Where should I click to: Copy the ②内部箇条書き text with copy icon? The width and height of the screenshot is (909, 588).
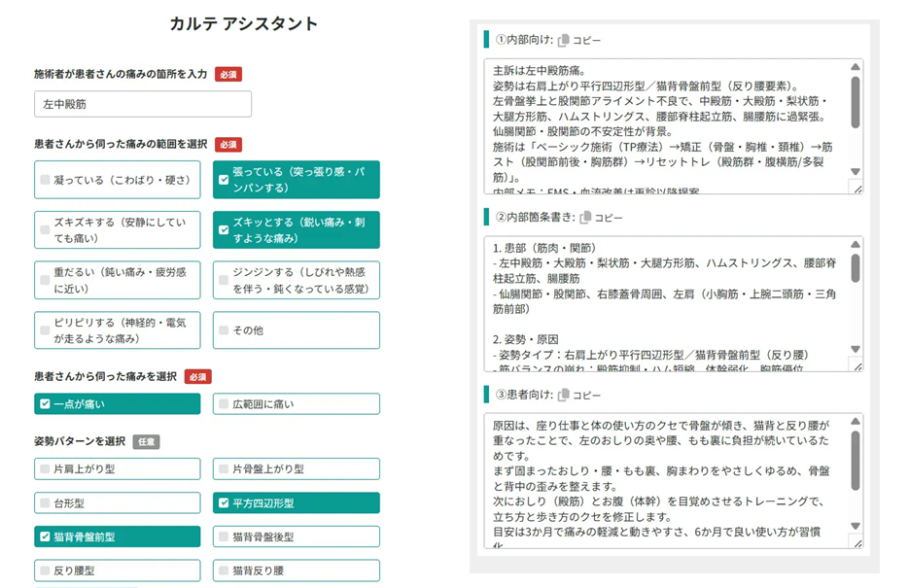point(600,218)
